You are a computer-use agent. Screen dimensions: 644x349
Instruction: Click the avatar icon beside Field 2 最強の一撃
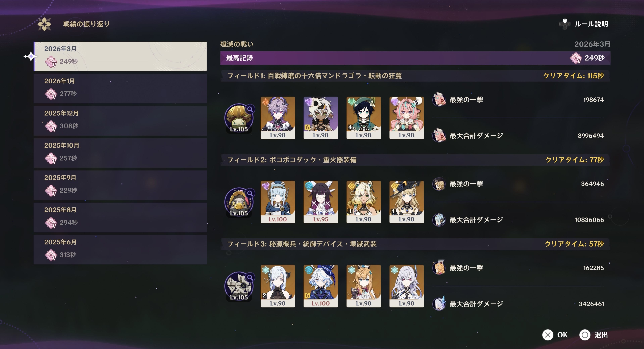pos(439,184)
